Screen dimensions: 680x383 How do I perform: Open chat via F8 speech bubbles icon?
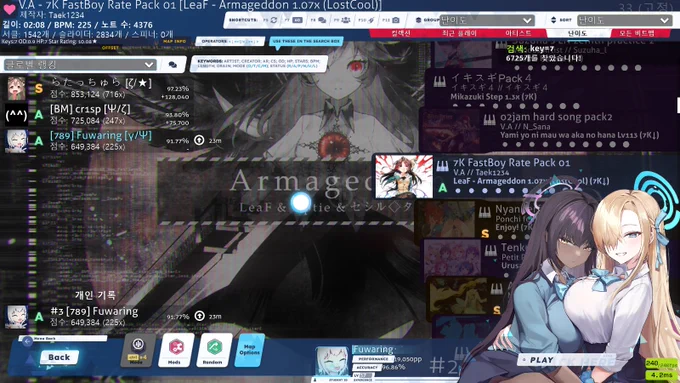point(322,20)
